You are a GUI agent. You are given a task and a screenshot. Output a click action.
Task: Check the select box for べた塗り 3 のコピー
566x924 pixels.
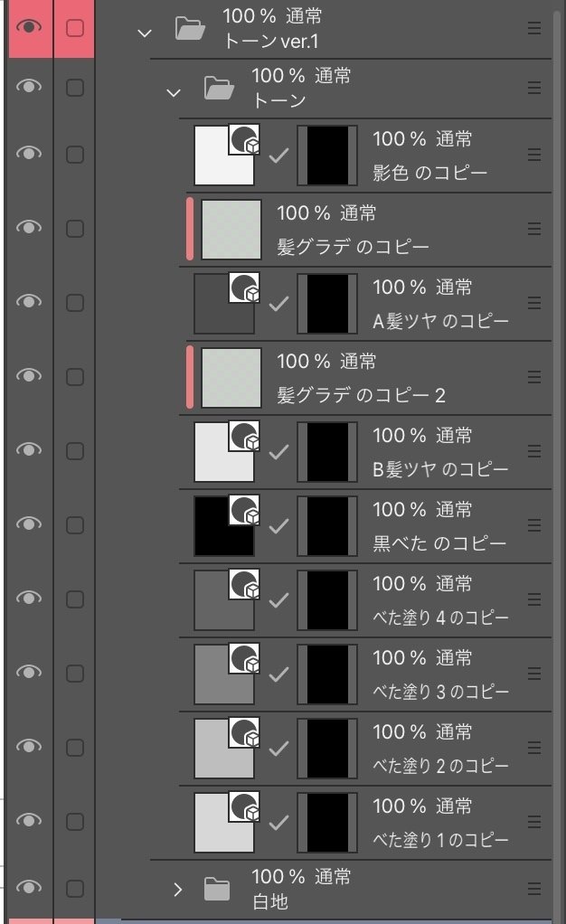[x=75, y=673]
